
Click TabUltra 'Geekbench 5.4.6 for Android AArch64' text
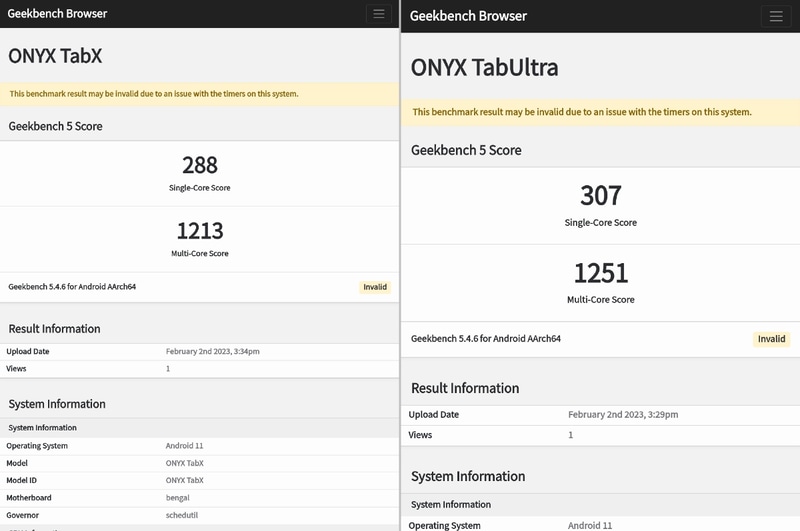486,339
